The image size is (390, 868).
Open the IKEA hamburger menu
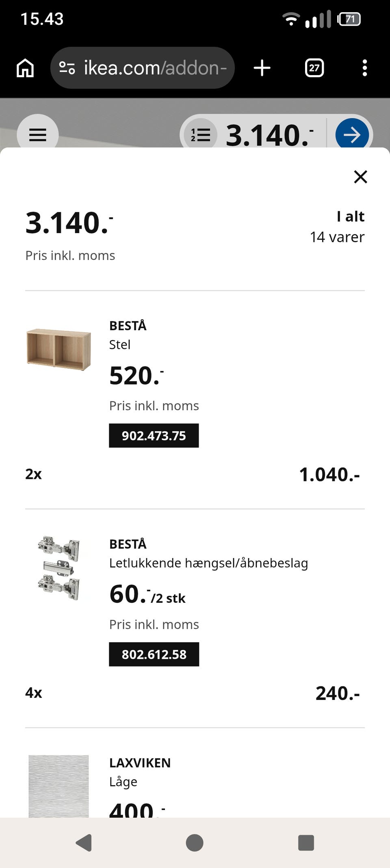[38, 135]
